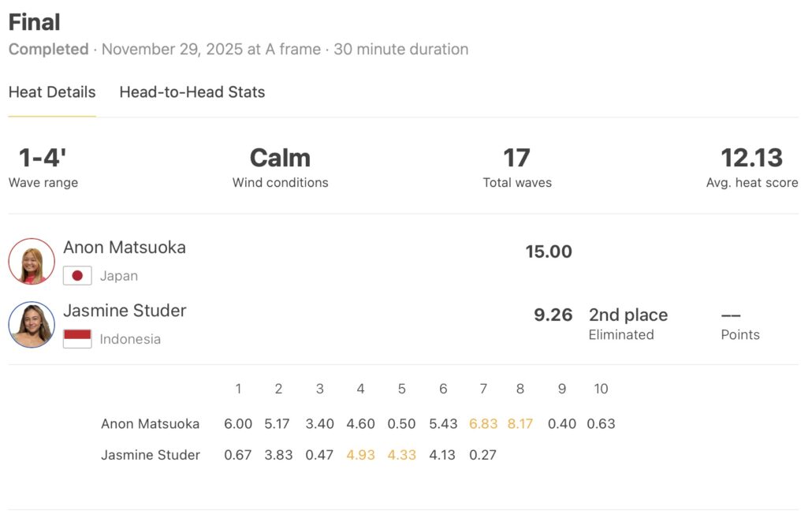
Task: Click Jasmine Studer's profile photo
Action: pyautogui.click(x=32, y=324)
